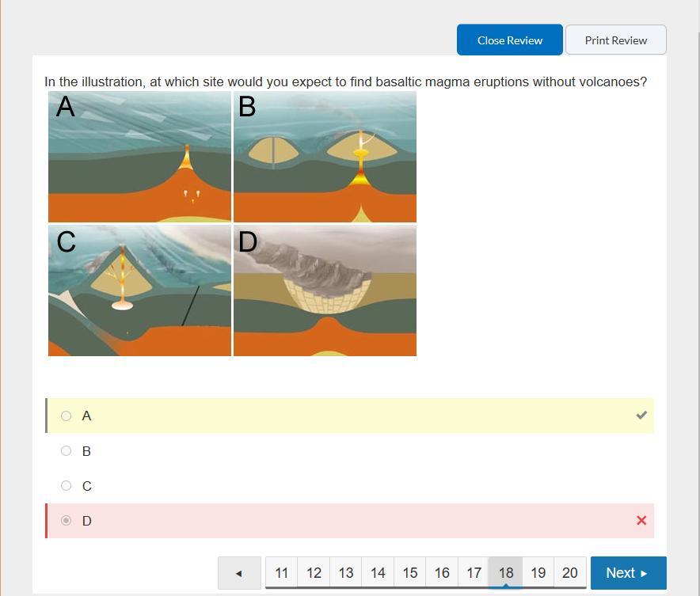Click the red X icon on answer D
The height and width of the screenshot is (596, 700).
[641, 520]
